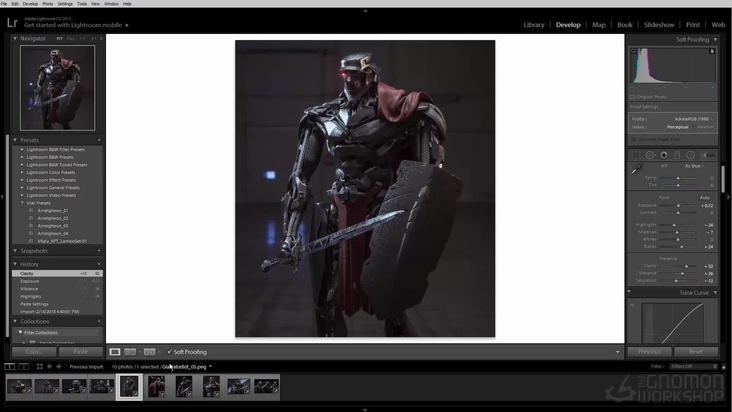Select the Adjustment Brush tool
Screen dimensions: 732x412
708,155
